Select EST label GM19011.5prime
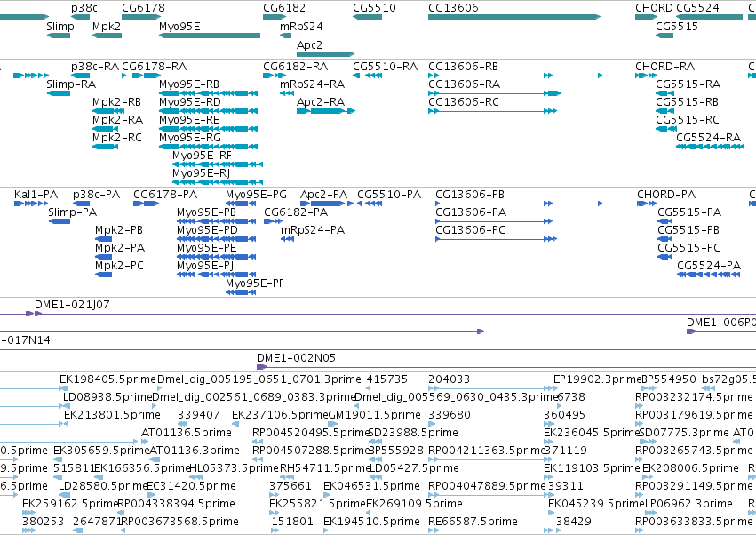756x535 pixels. (x=374, y=415)
